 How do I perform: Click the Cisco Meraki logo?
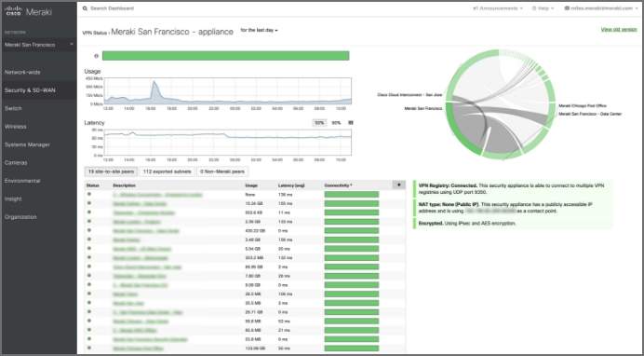coord(28,11)
